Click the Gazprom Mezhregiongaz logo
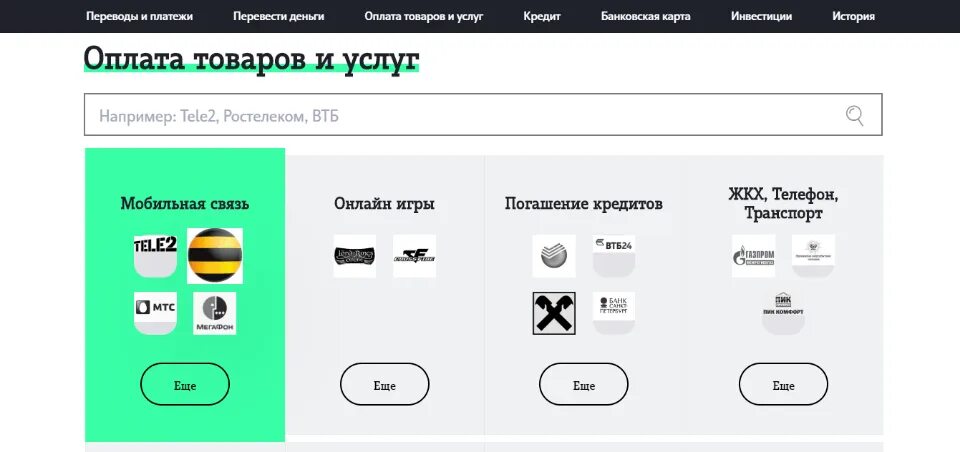 pyautogui.click(x=754, y=256)
